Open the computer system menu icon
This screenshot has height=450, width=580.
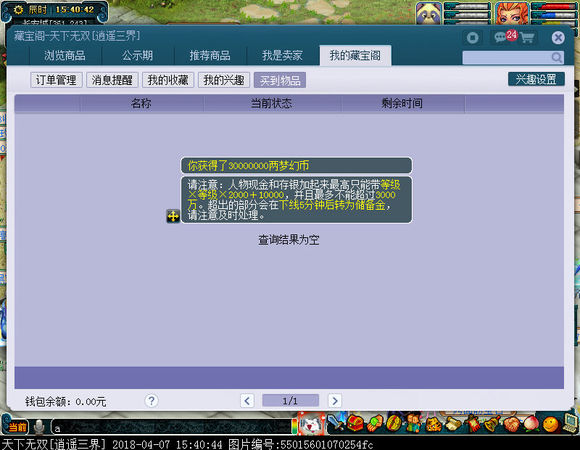point(570,423)
